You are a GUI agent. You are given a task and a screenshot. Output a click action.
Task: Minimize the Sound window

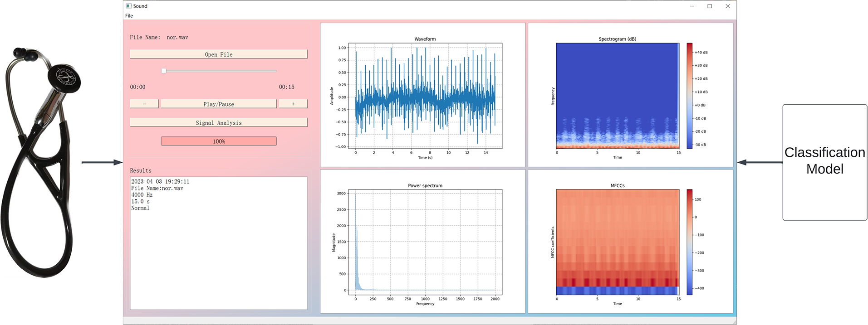(692, 6)
